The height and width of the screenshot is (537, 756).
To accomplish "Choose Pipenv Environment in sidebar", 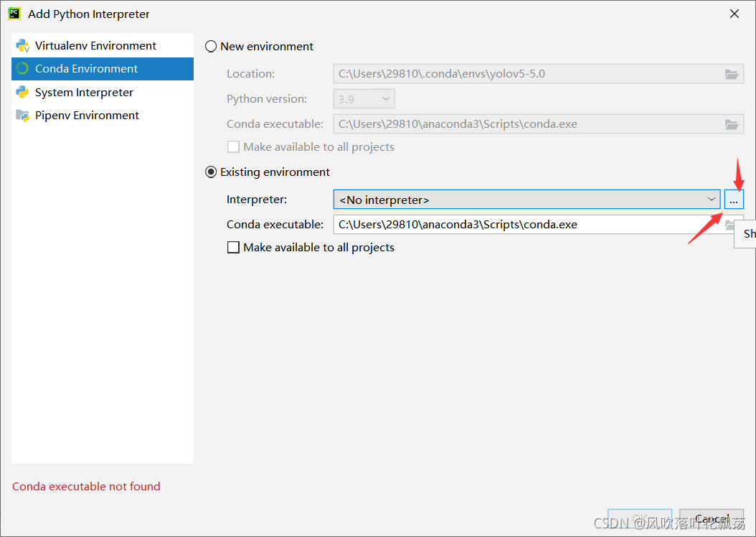I will click(x=103, y=116).
